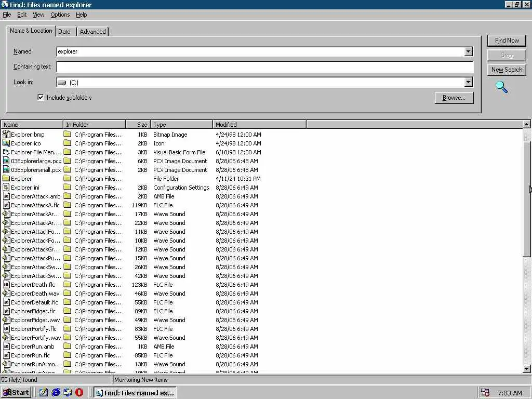Select the Name & Location tab
The width and height of the screenshot is (532, 399).
(x=31, y=31)
